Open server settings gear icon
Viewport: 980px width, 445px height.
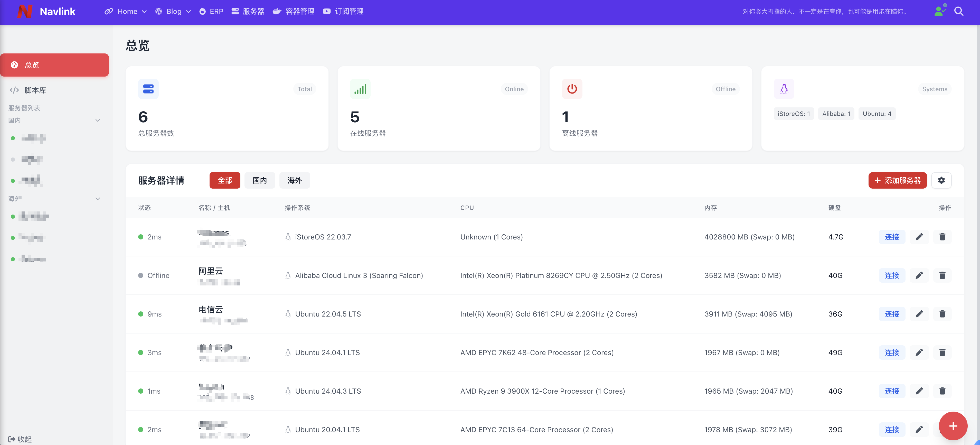[941, 180]
